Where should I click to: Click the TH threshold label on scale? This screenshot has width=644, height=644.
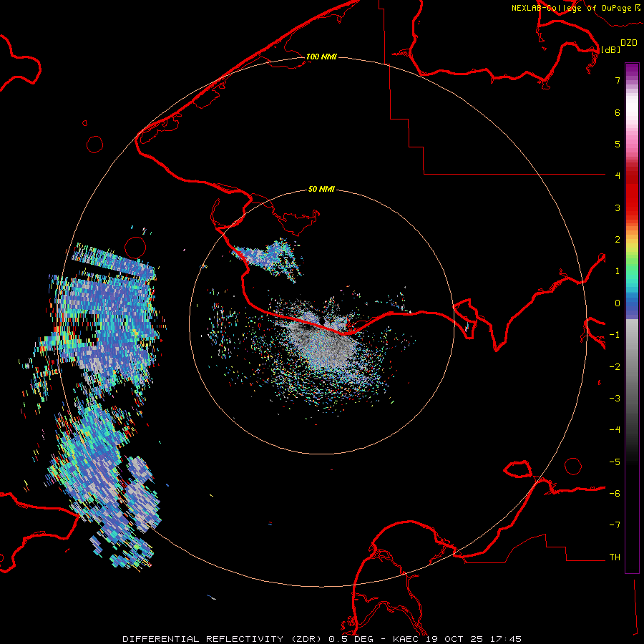coord(615,557)
